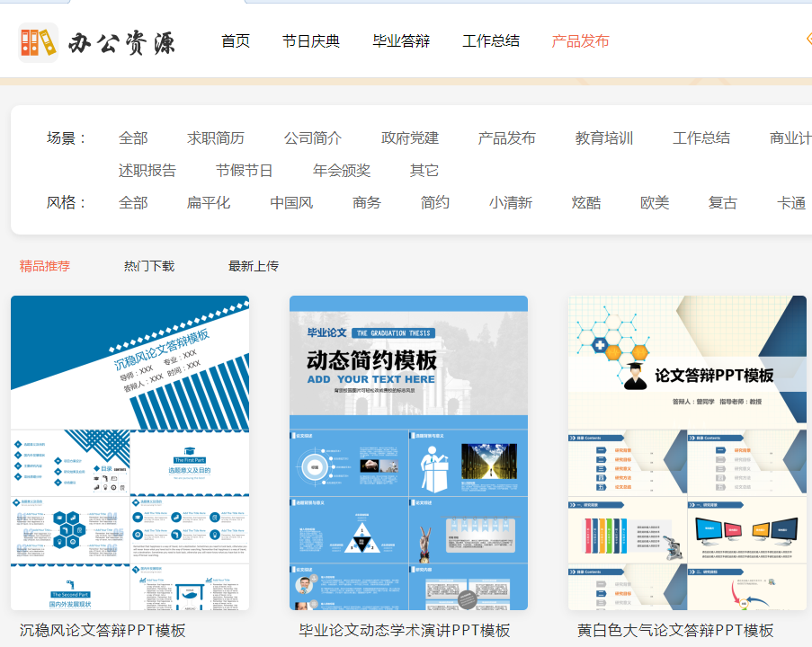Switch to the 精品推荐 tab
This screenshot has height=647, width=812.
pyautogui.click(x=45, y=266)
